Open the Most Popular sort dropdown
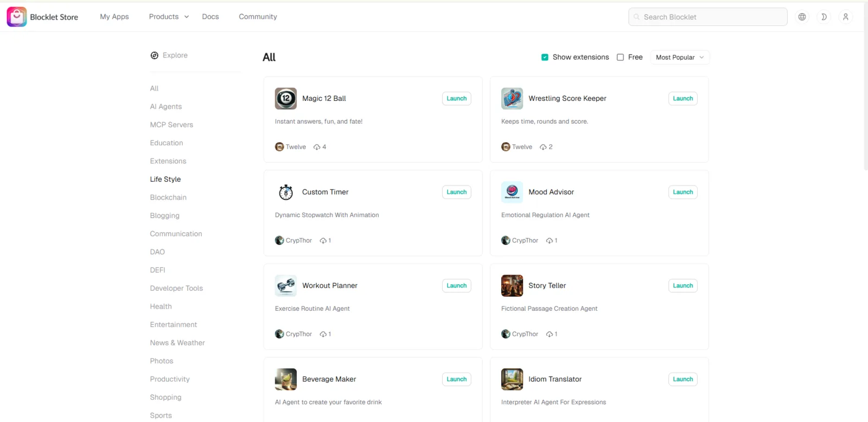This screenshot has height=422, width=868. click(x=680, y=57)
